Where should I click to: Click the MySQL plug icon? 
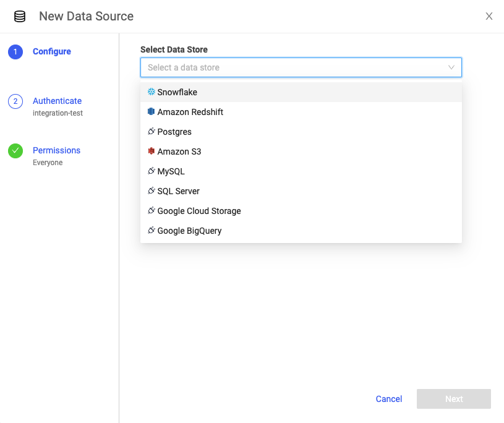point(152,171)
